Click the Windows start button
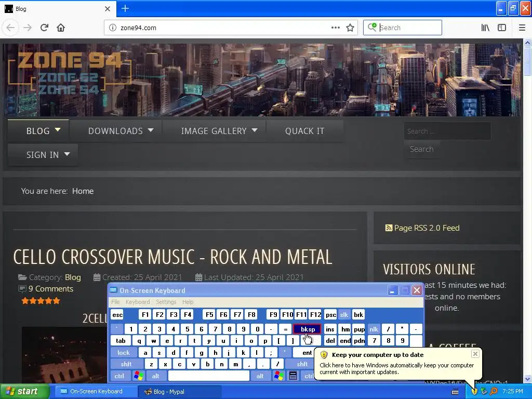This screenshot has height=399, width=532. 24,391
